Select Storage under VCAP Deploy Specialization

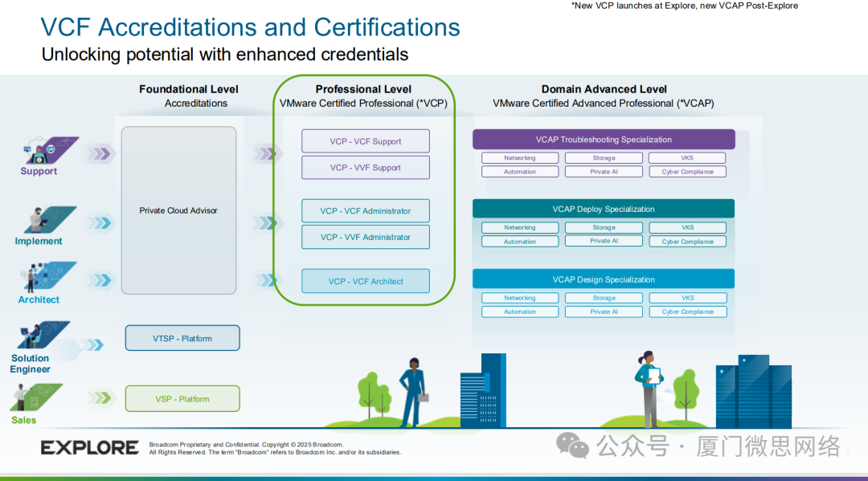pyautogui.click(x=604, y=227)
